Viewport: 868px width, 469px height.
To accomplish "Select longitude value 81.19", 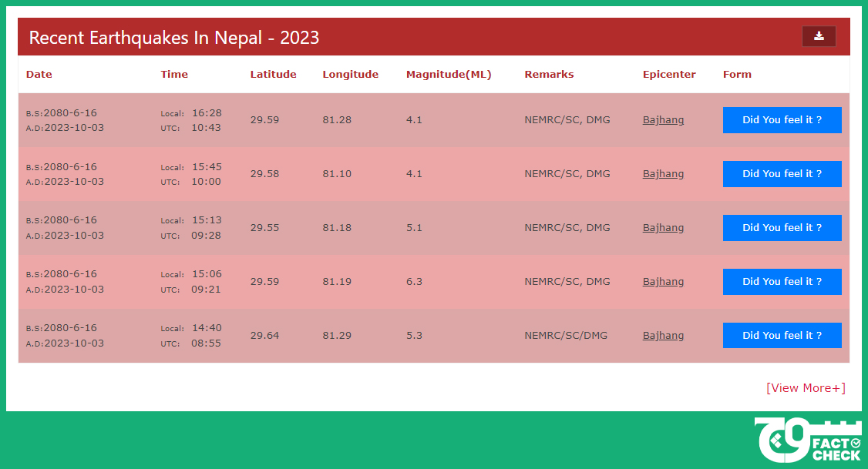I will coord(337,282).
